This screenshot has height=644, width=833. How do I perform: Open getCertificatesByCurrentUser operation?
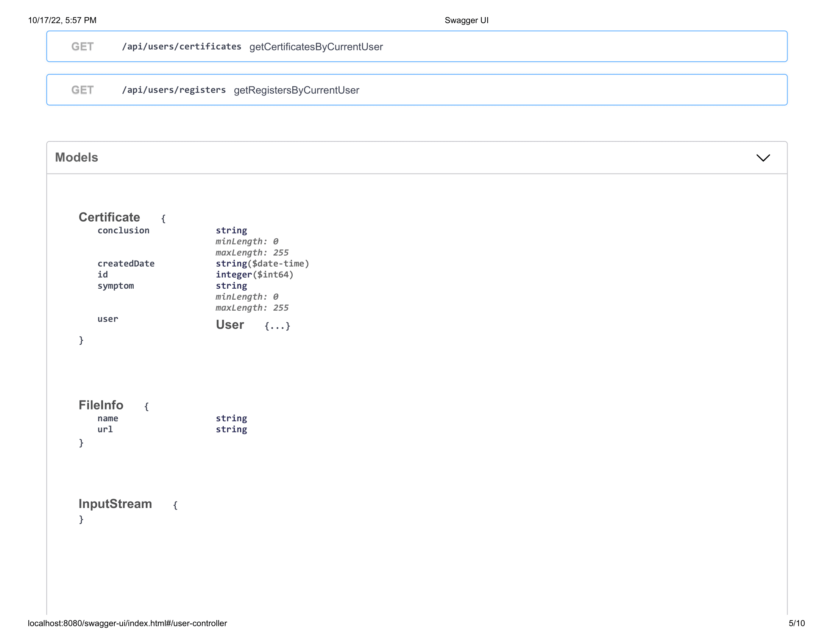316,47
